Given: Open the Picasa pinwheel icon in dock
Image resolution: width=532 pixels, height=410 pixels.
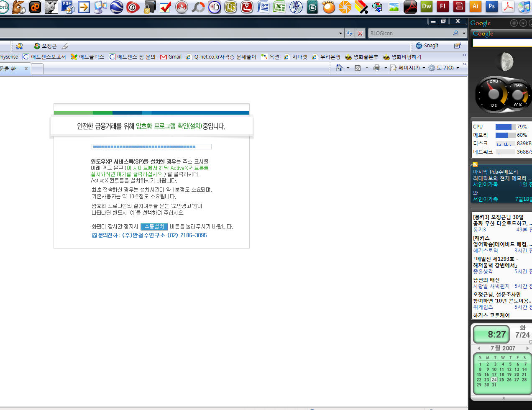Looking at the screenshot, I should [345, 7].
